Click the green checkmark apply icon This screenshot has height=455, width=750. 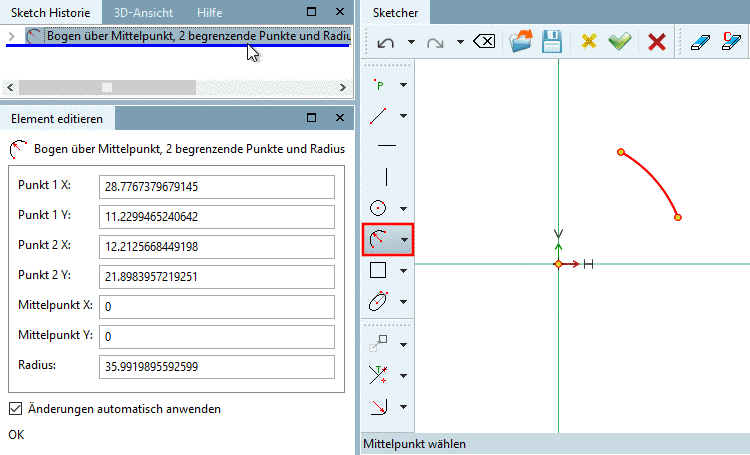point(620,42)
